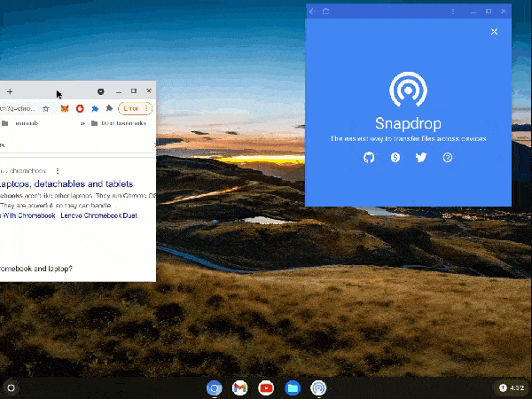This screenshot has width=532, height=399.
Task: Click the Chrome address bar URL
Action: click(x=18, y=108)
